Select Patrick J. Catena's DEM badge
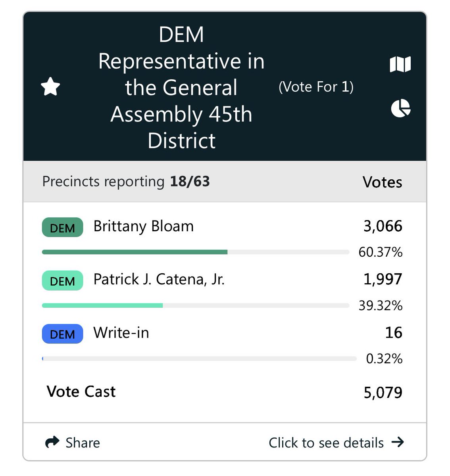 point(62,280)
